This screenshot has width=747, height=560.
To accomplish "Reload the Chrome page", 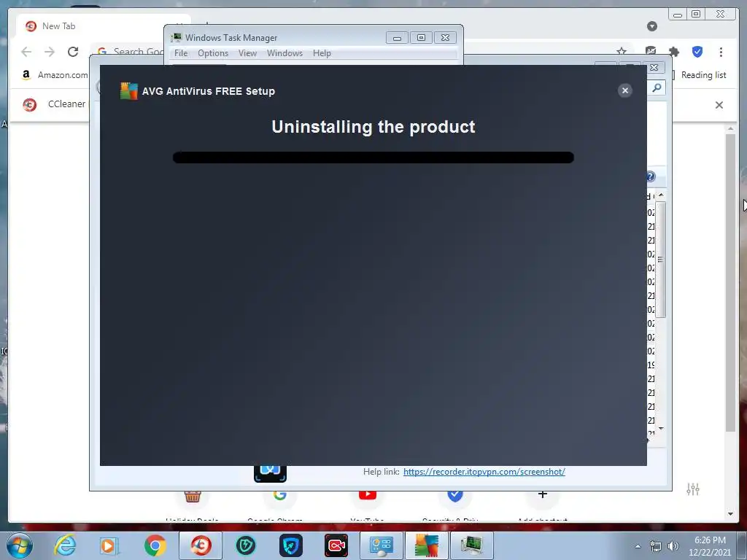I will tap(73, 52).
